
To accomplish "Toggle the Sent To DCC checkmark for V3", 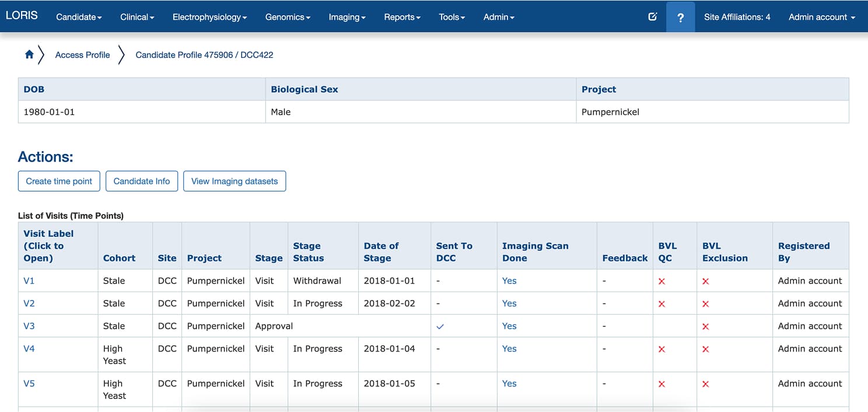I will tap(441, 326).
